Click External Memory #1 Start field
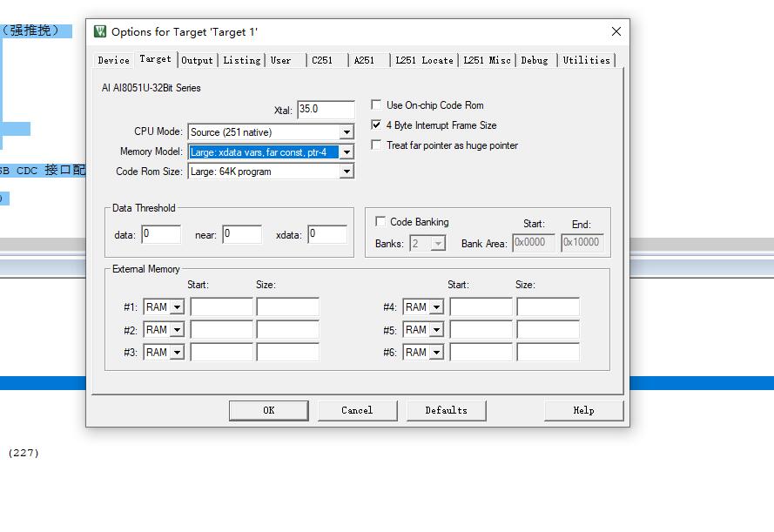774x532 pixels. pos(222,306)
